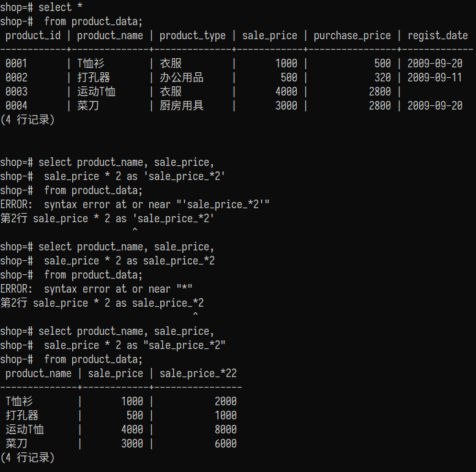476x472 pixels.
Task: Click the date 2009-09-11
Action: pos(435,78)
